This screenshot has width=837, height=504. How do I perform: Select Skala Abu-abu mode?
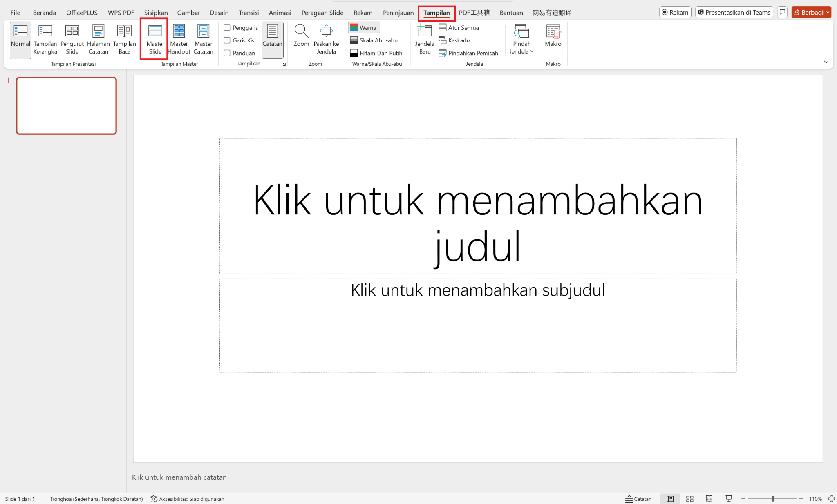tap(374, 40)
